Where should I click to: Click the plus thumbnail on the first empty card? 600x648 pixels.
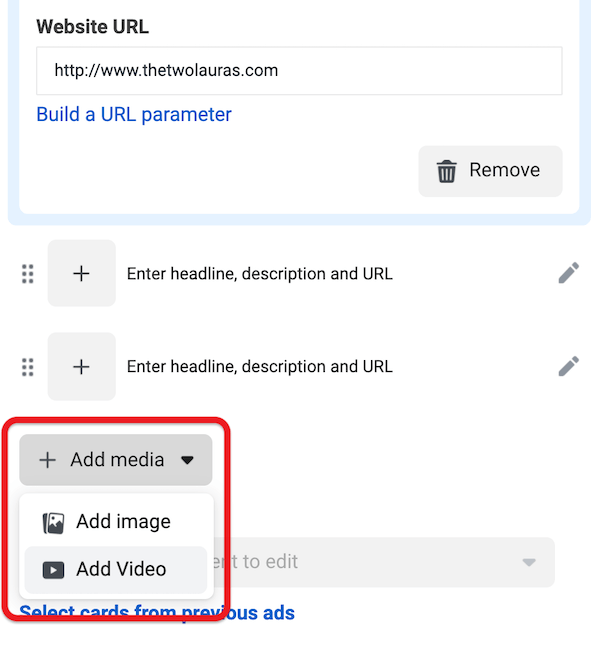coord(82,273)
